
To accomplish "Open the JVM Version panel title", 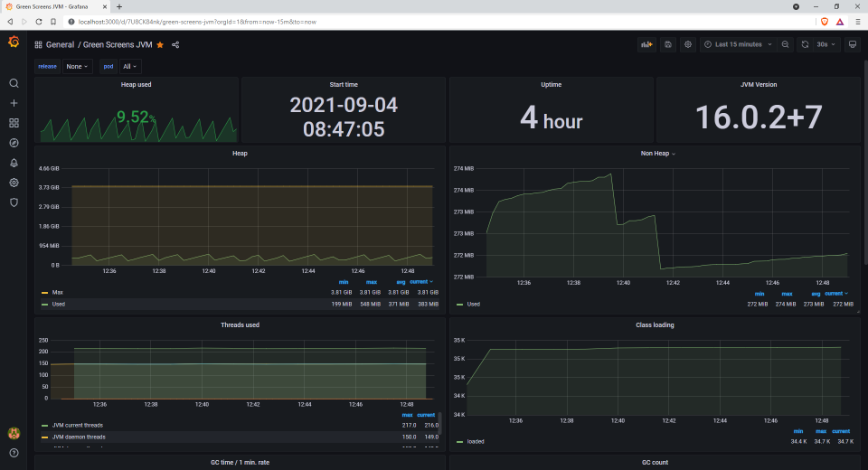I will [759, 85].
